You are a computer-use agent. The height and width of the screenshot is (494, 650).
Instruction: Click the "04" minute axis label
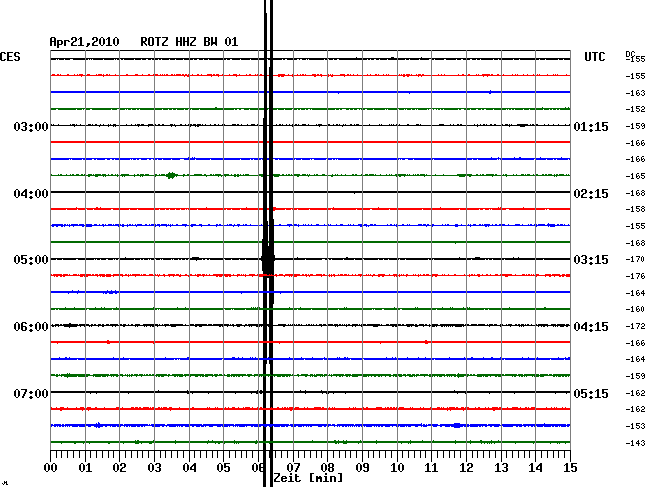click(189, 468)
